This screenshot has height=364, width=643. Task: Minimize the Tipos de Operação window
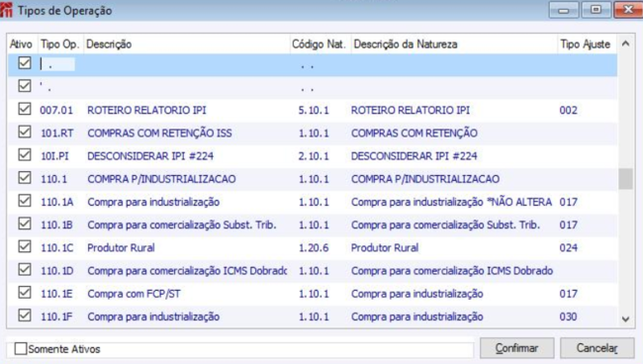click(564, 10)
